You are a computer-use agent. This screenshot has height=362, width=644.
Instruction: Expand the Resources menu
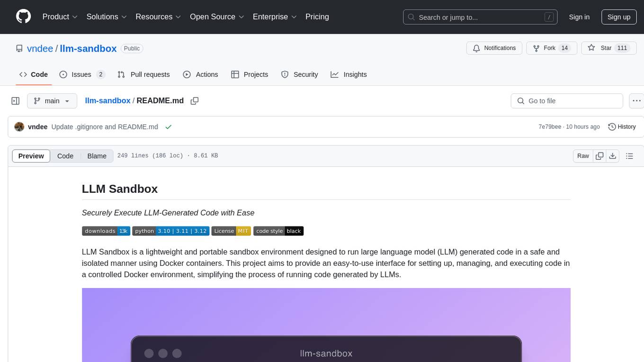[x=158, y=17]
